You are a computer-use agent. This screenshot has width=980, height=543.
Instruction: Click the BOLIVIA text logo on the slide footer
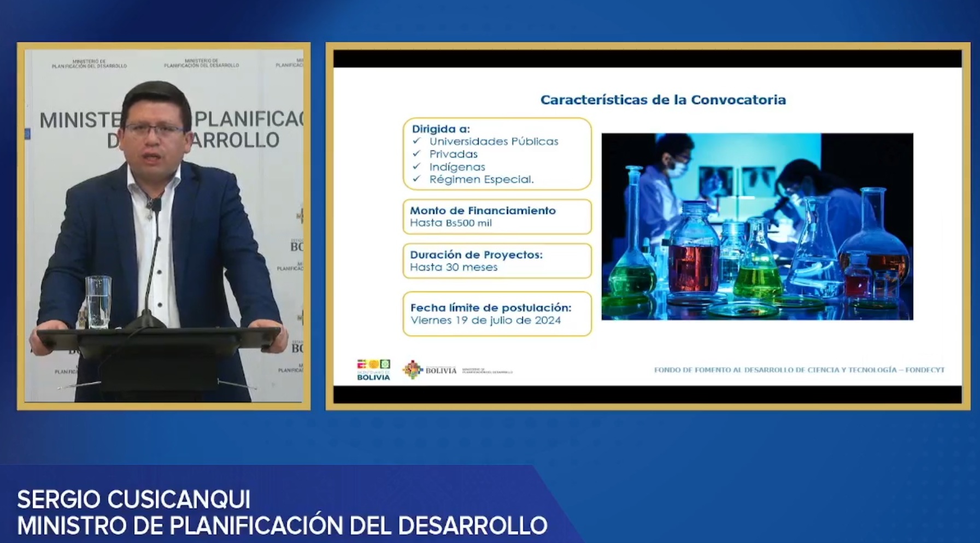coord(441,370)
